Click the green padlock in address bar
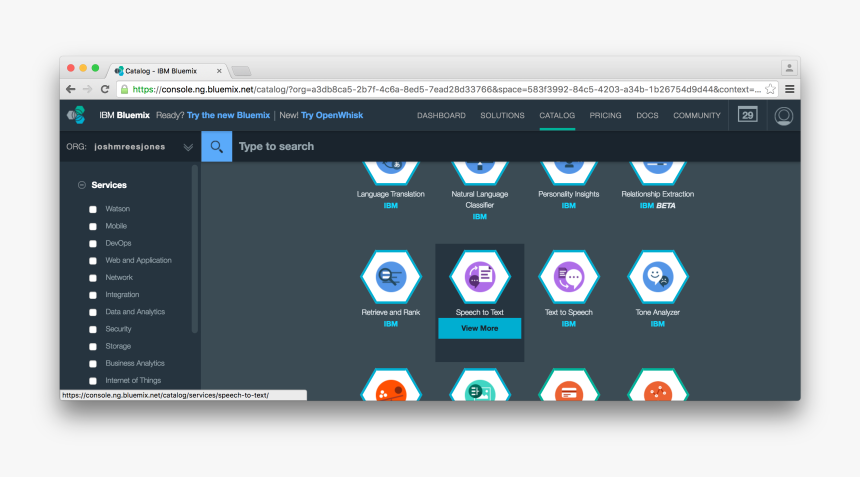The image size is (860, 477). [125, 89]
